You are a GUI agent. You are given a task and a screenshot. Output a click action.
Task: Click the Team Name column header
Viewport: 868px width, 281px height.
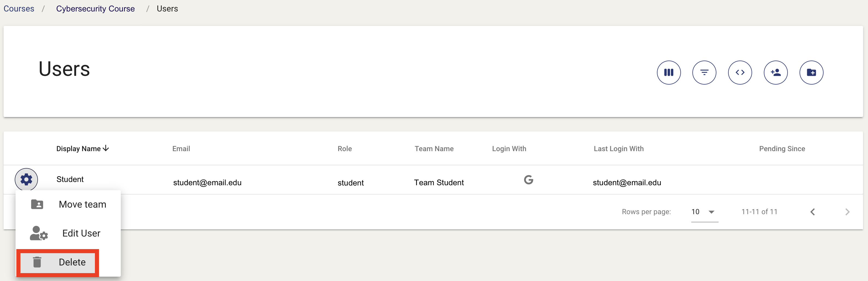(434, 149)
